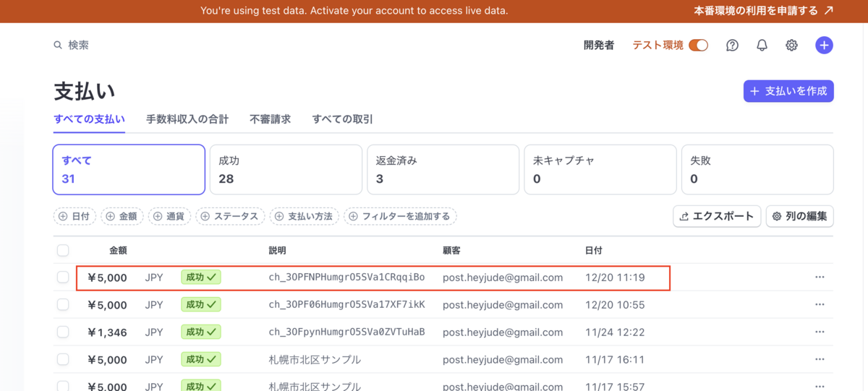The height and width of the screenshot is (391, 868).
Task: Click customer email in 12/20 11:19 row
Action: (x=503, y=277)
